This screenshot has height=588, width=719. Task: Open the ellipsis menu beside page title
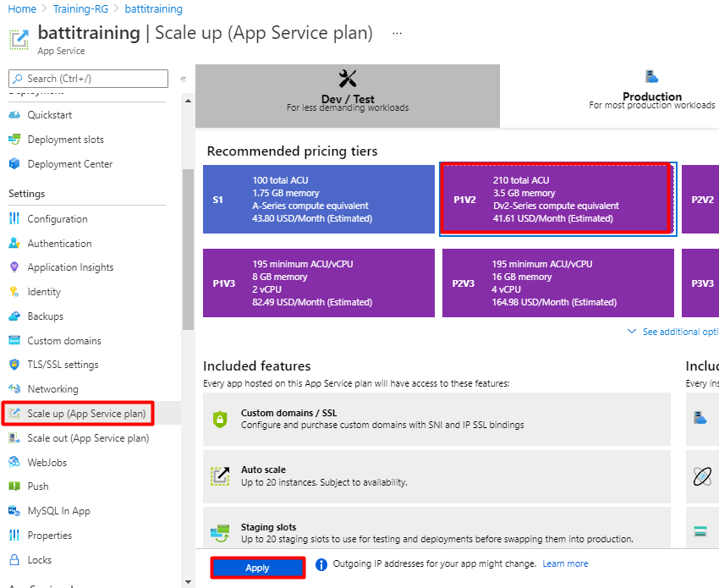coord(397,34)
